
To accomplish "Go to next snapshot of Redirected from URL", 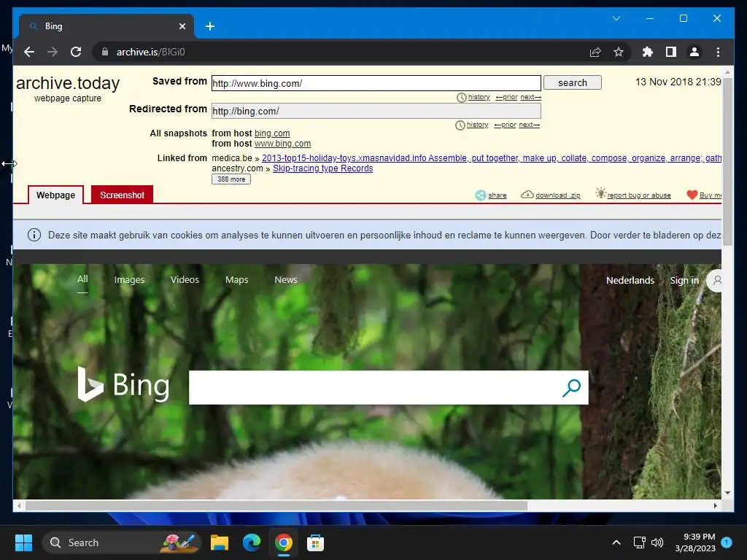I will click(530, 125).
